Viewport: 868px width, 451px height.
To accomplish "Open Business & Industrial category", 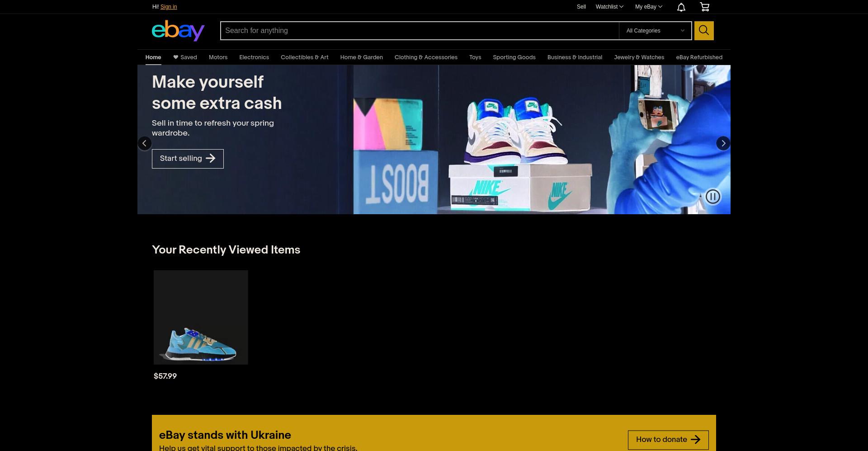I will pos(575,57).
